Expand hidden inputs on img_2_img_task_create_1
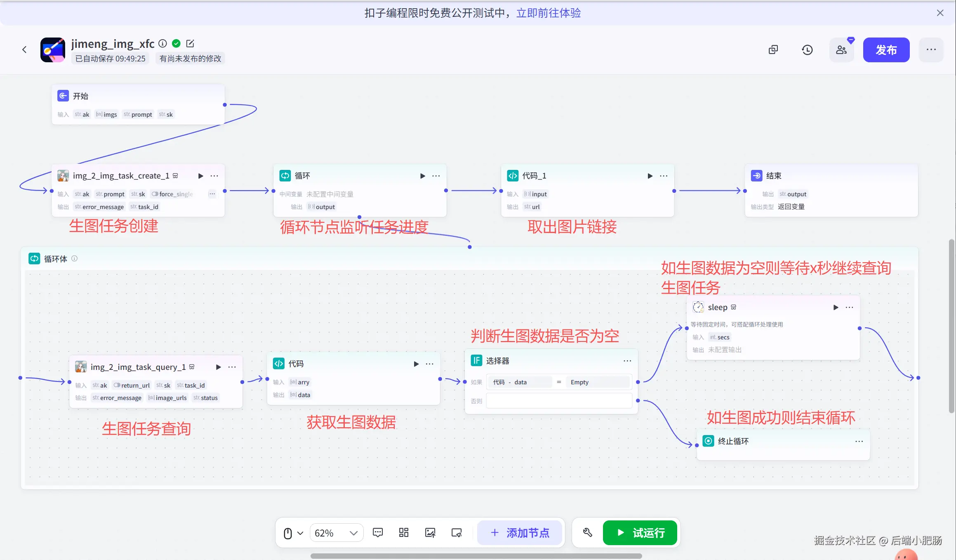Image resolution: width=956 pixels, height=560 pixels. pos(212,194)
